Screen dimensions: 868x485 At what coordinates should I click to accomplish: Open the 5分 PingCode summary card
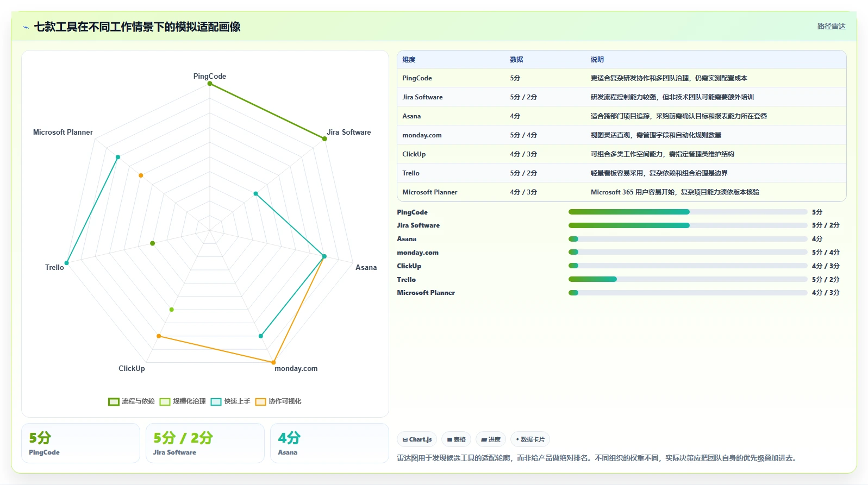(80, 443)
